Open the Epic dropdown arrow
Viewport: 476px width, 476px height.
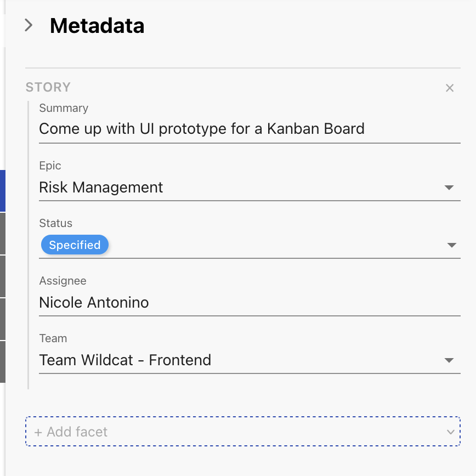click(449, 188)
